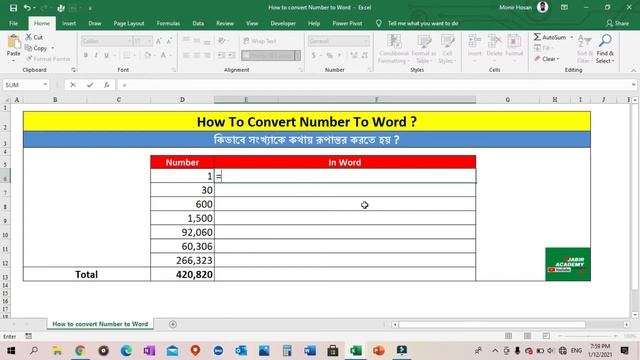This screenshot has width=640, height=360.
Task: Open Windows taskbar search magnifier
Action: pos(34,351)
